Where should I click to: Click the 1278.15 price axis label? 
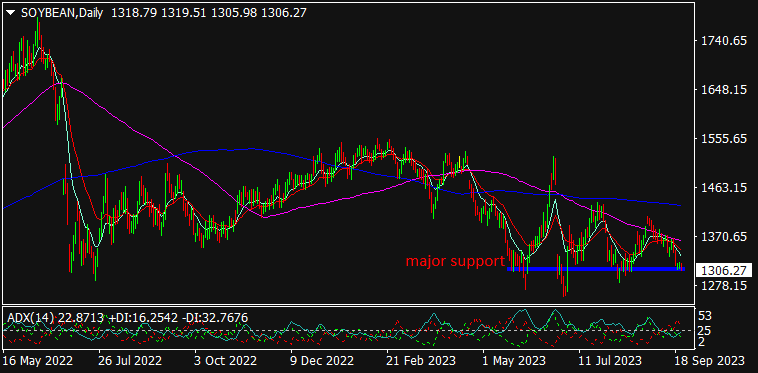pos(723,286)
